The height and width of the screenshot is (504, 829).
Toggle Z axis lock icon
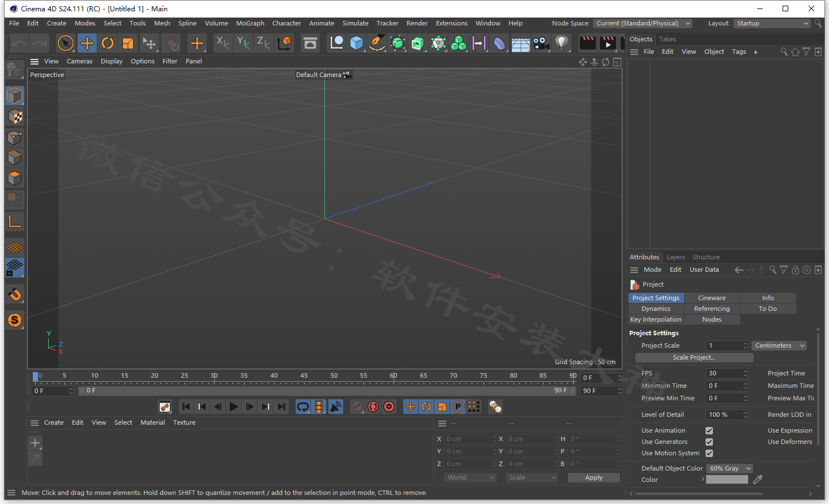coord(264,43)
